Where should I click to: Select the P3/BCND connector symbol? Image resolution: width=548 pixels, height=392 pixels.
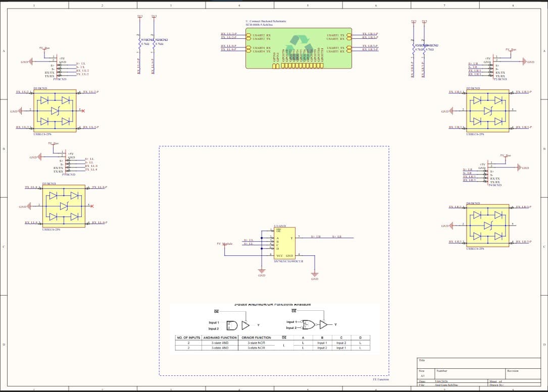point(65,162)
